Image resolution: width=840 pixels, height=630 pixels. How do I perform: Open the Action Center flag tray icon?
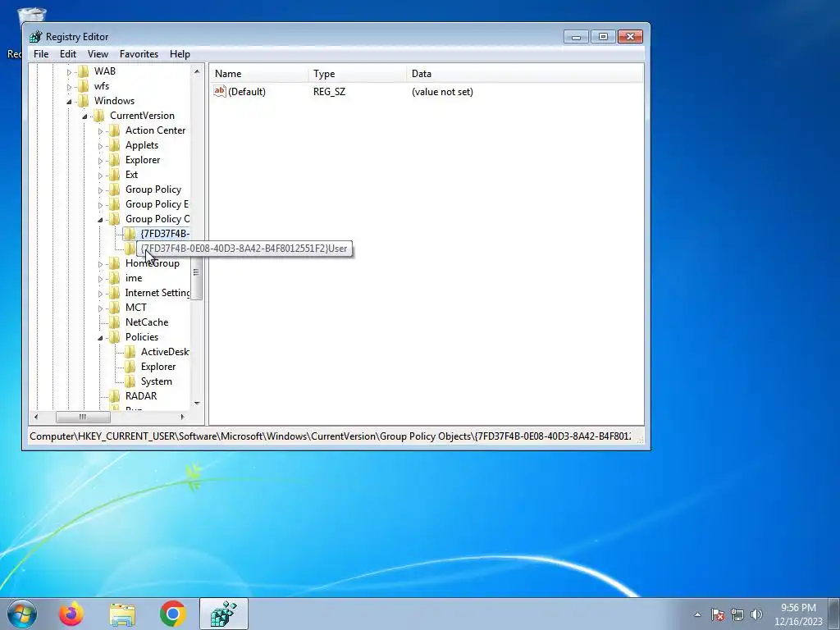(717, 614)
